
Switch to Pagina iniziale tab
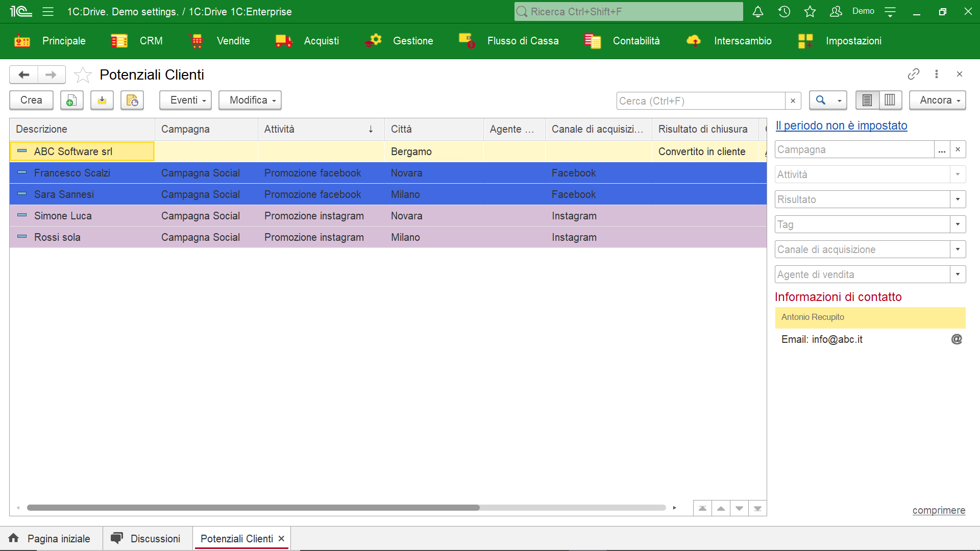click(51, 538)
